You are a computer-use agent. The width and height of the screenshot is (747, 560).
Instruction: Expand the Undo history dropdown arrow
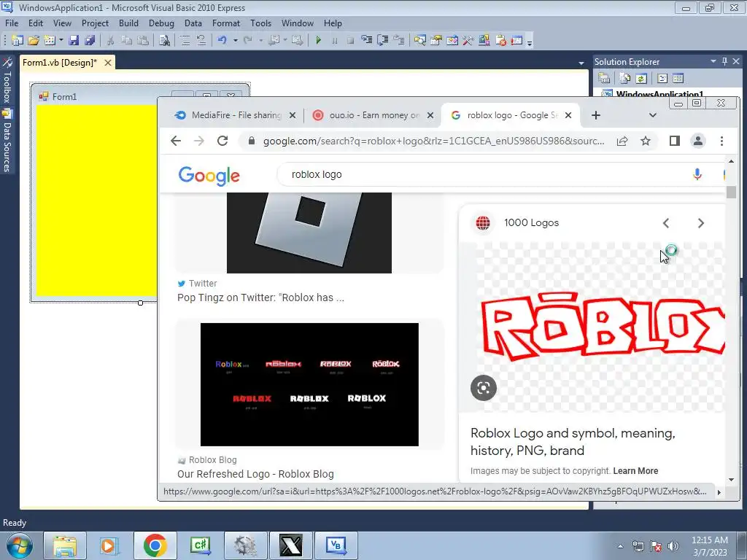pos(236,41)
